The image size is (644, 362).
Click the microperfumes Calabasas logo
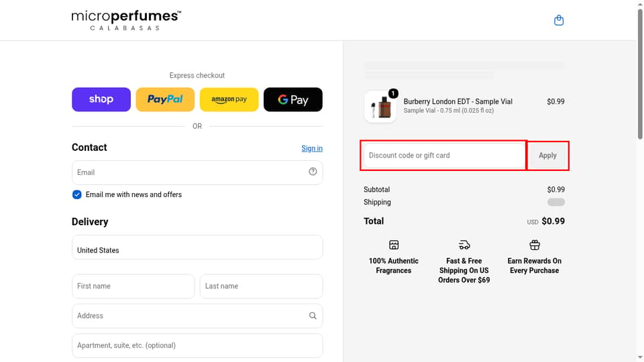tap(126, 20)
